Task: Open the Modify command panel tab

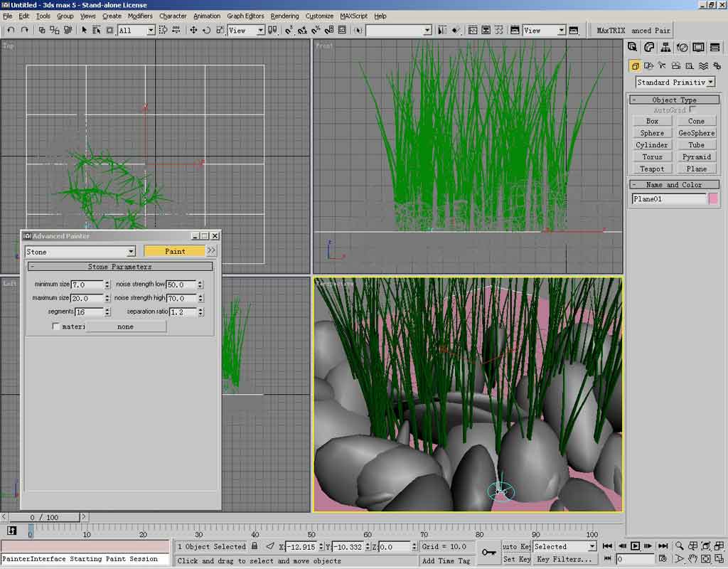Action: click(649, 48)
